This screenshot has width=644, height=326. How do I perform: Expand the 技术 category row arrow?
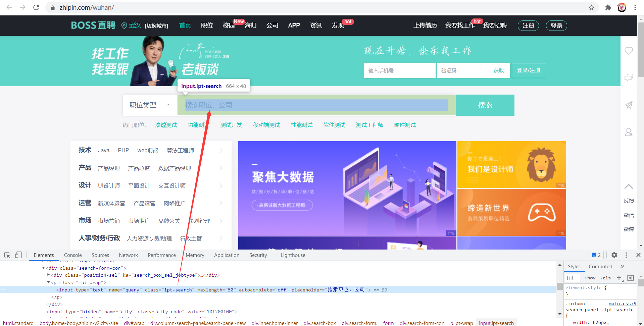[221, 150]
